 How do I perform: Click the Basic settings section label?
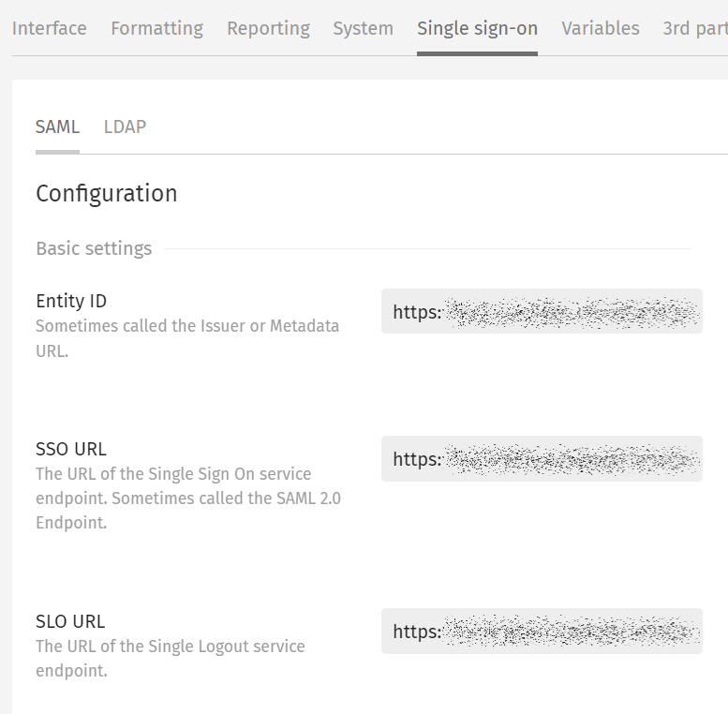coord(94,248)
